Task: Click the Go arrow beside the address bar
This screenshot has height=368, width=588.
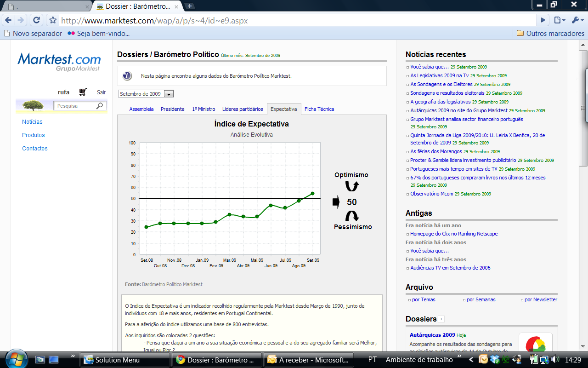Action: (543, 20)
